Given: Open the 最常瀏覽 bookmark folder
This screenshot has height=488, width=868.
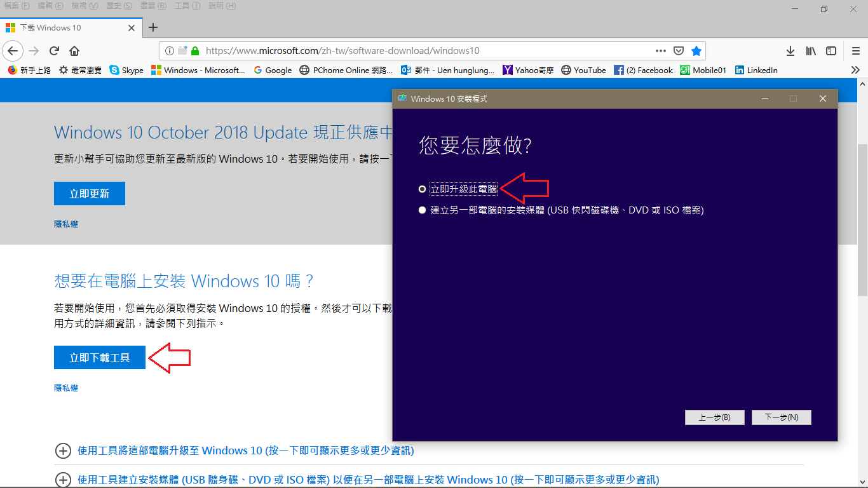Looking at the screenshot, I should (80, 70).
